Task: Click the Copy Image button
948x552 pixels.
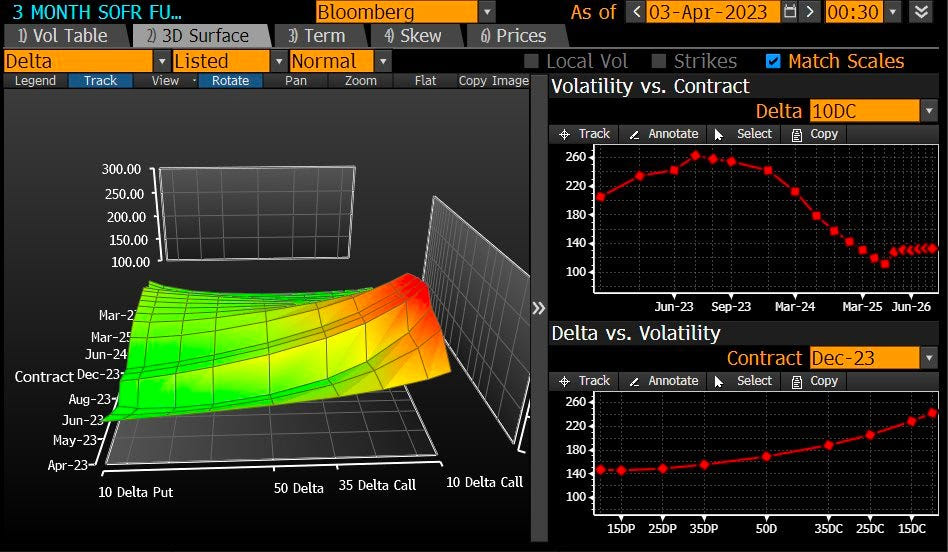Action: pyautogui.click(x=493, y=81)
